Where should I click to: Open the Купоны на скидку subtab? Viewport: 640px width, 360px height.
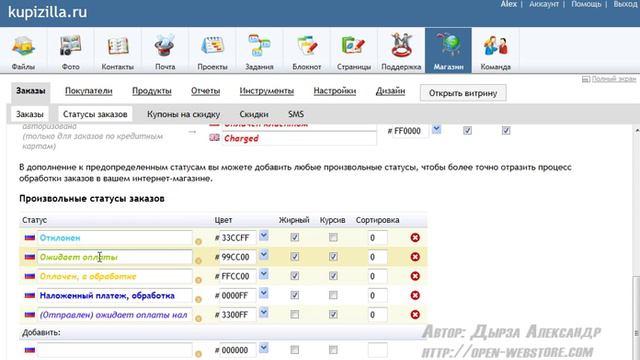click(x=183, y=114)
